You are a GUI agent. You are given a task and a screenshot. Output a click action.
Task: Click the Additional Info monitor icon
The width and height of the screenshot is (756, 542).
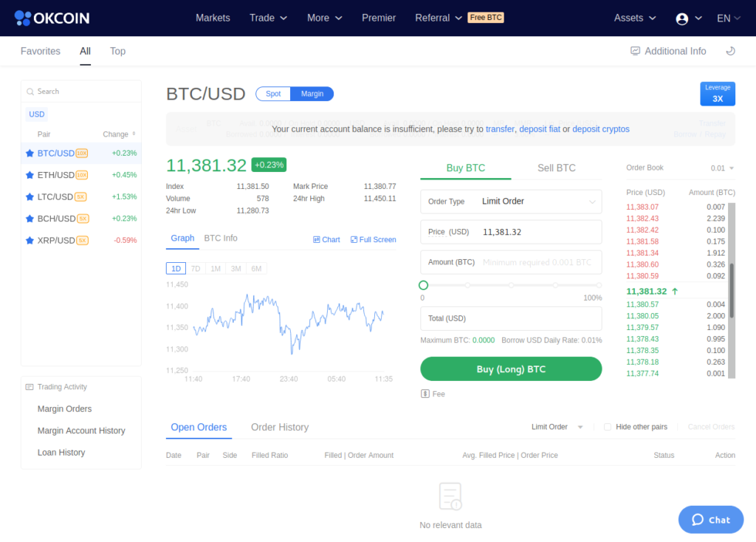tap(636, 51)
